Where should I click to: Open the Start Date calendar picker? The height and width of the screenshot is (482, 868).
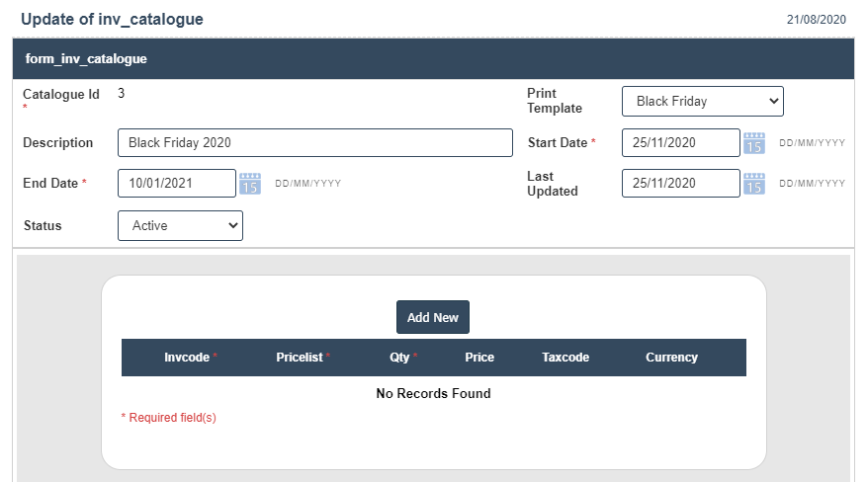[754, 143]
